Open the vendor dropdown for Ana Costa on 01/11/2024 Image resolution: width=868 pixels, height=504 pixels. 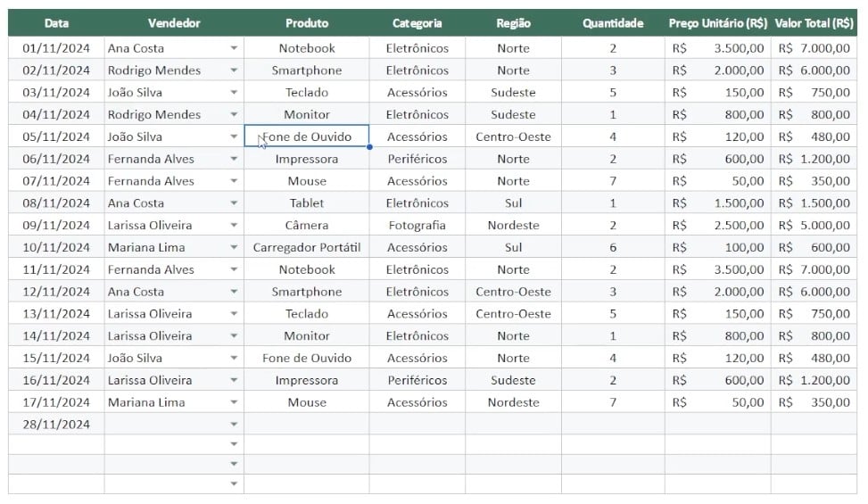tap(234, 48)
